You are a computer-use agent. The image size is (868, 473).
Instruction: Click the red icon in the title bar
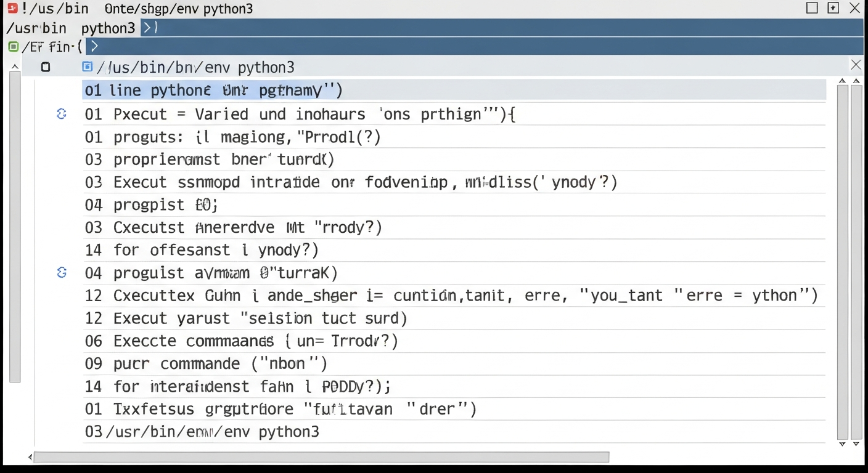tap(12, 8)
